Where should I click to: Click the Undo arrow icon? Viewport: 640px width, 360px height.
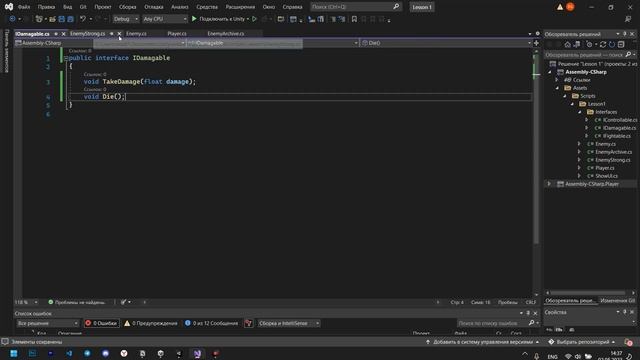tap(83, 19)
